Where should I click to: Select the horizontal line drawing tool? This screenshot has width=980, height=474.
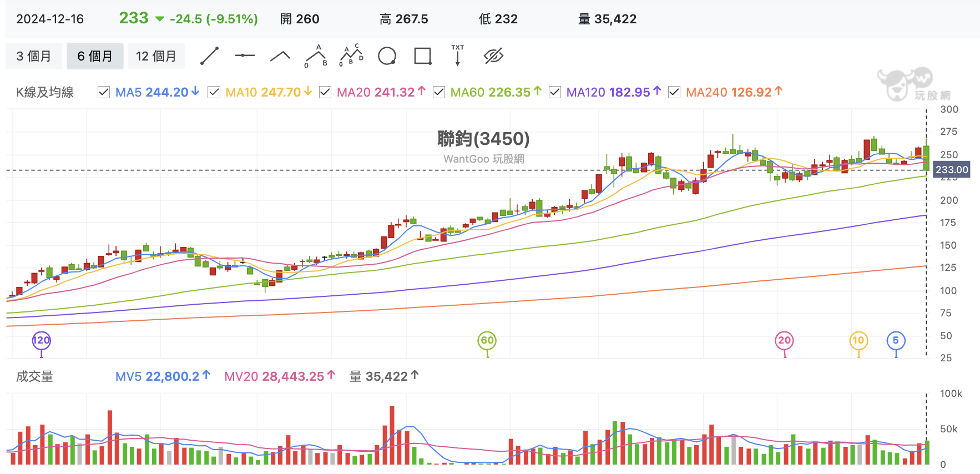tap(245, 56)
